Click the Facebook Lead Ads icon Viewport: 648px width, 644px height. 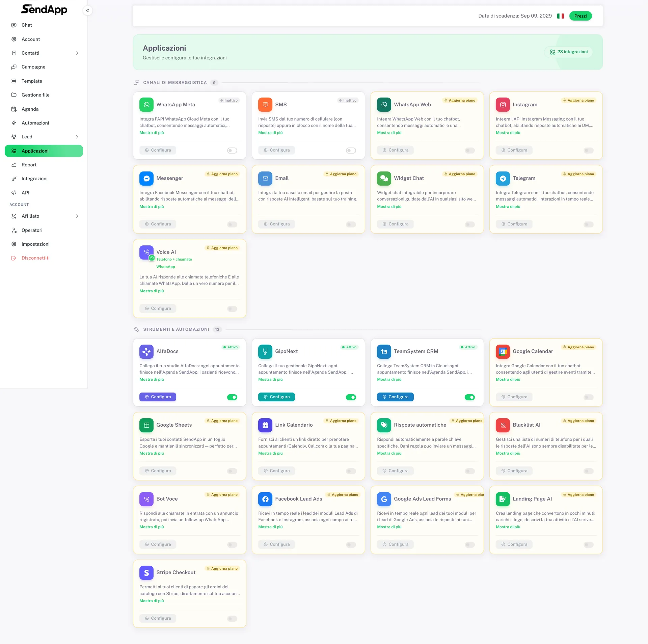[265, 499]
